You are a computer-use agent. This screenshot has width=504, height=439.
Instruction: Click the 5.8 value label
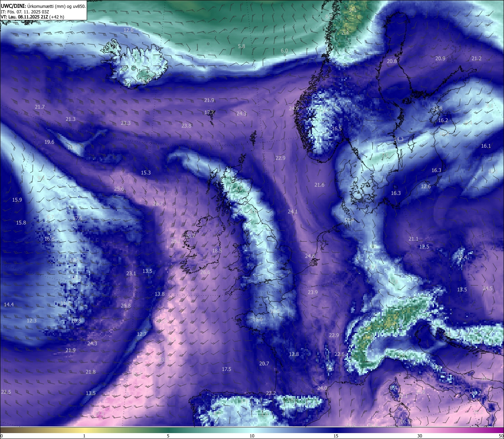pos(241,46)
